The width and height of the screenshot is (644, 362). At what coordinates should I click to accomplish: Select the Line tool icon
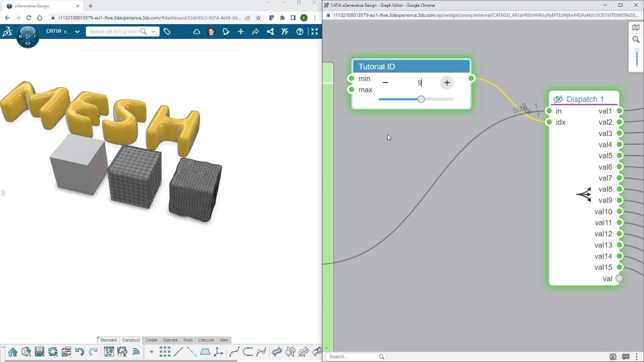(x=178, y=352)
